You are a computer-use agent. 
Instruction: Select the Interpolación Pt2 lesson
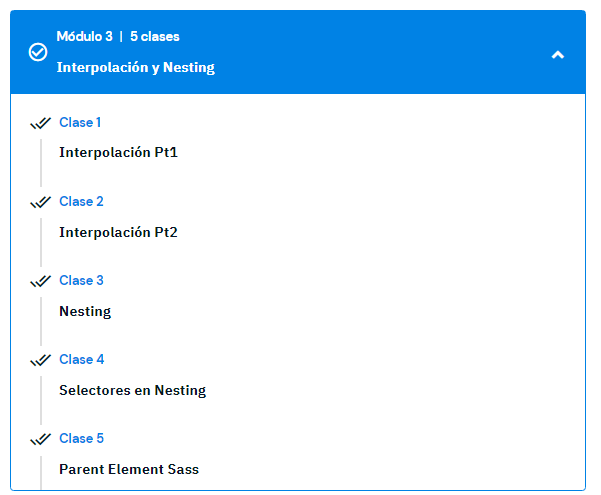click(118, 232)
